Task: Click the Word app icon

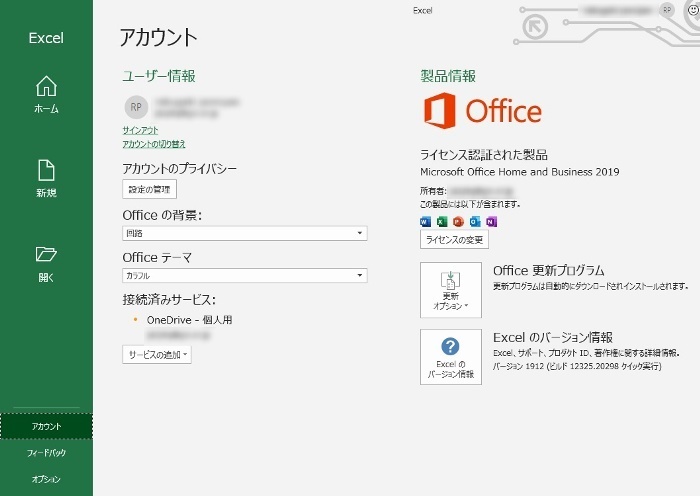Action: click(425, 221)
